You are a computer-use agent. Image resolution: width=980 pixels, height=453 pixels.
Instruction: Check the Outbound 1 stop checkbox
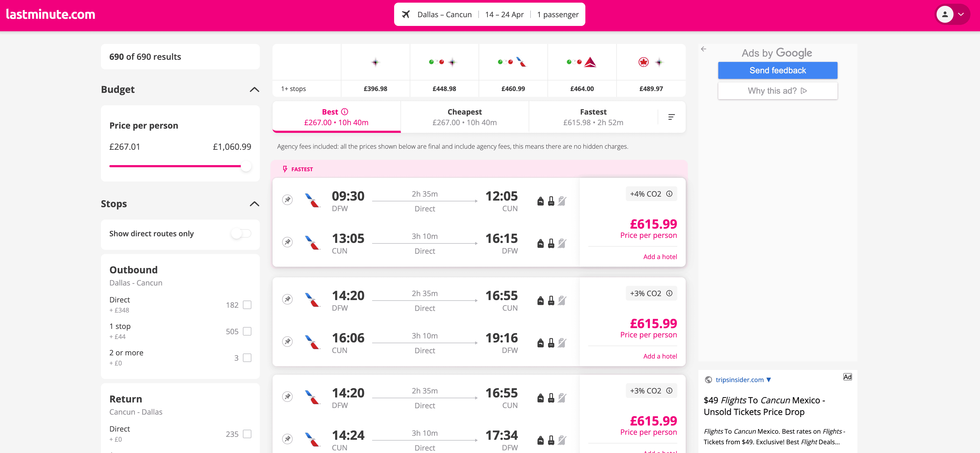(247, 331)
